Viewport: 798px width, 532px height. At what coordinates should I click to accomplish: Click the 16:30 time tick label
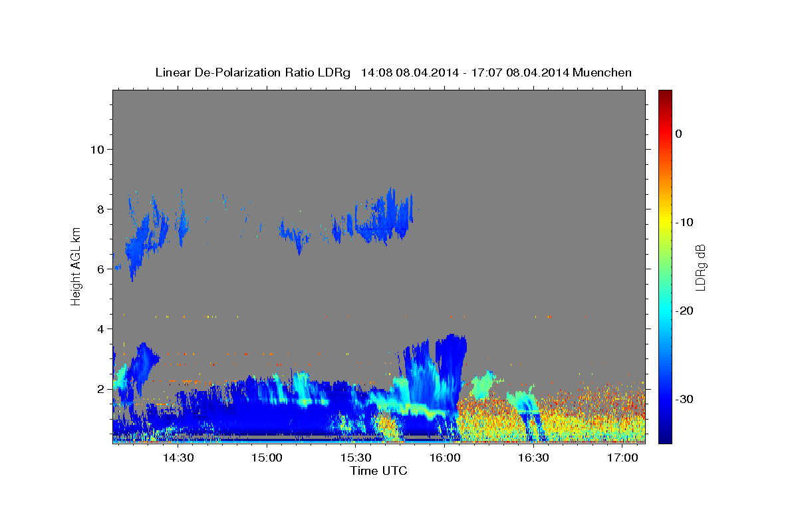pyautogui.click(x=533, y=458)
